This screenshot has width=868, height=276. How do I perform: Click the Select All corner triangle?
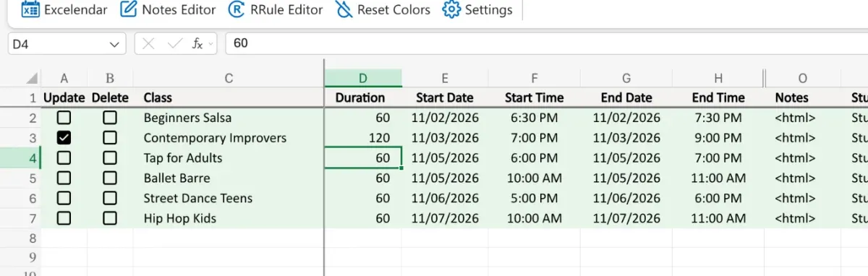[x=32, y=78]
